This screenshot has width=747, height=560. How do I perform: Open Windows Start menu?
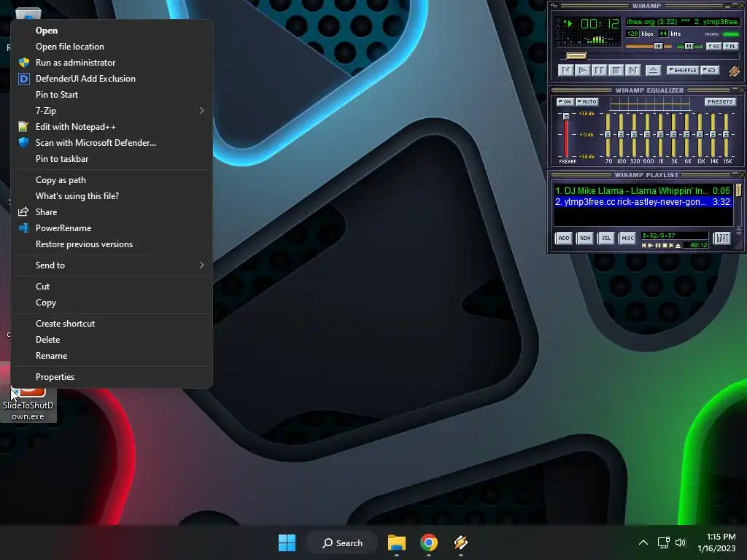click(x=287, y=542)
